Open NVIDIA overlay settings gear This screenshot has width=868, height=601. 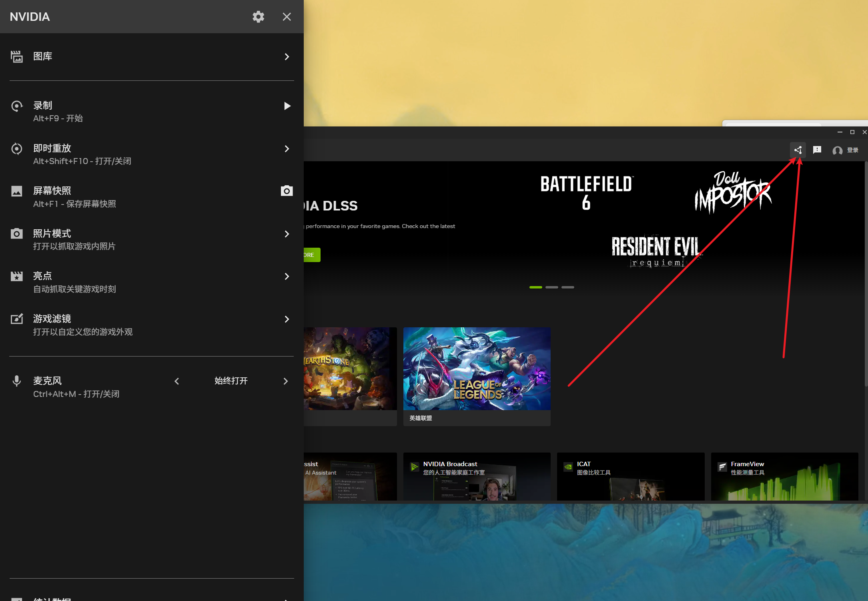(258, 17)
